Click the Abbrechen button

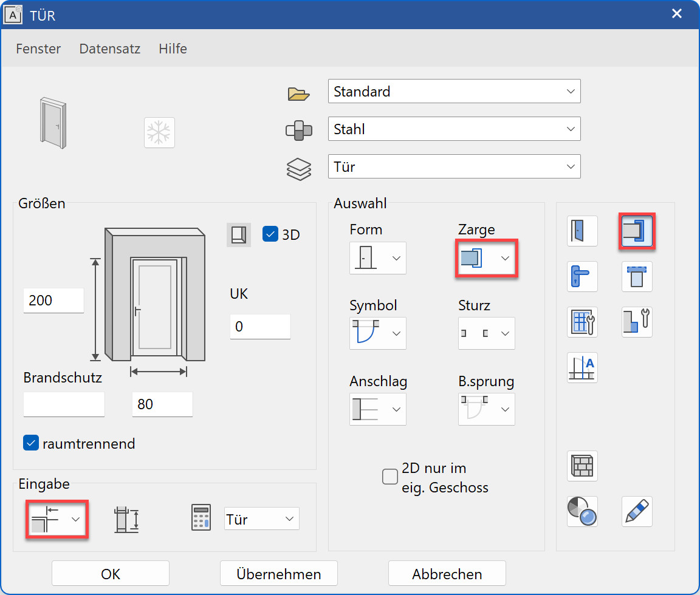click(x=447, y=574)
